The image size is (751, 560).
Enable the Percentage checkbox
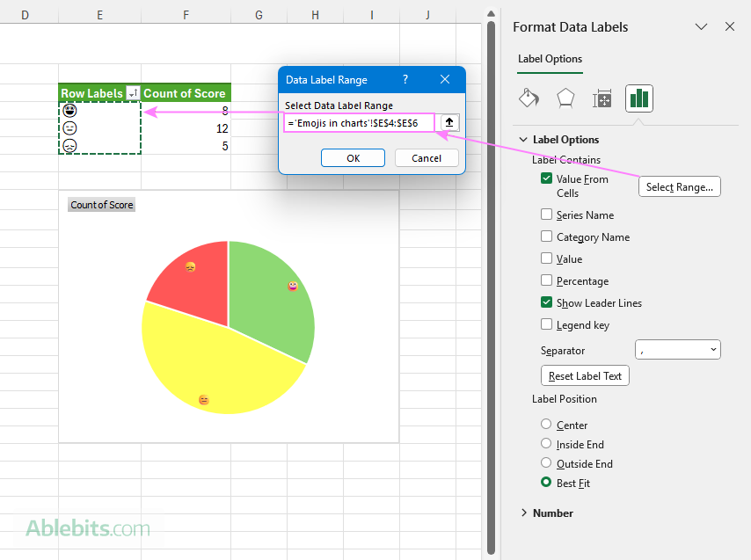point(547,280)
